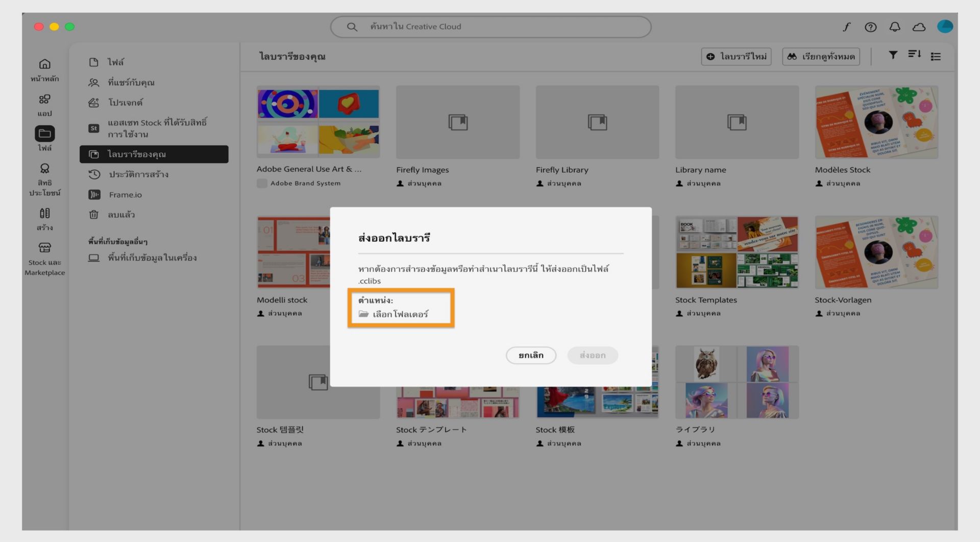The width and height of the screenshot is (980, 542).
Task: Open Stock and Marketplace icon
Action: point(44,259)
